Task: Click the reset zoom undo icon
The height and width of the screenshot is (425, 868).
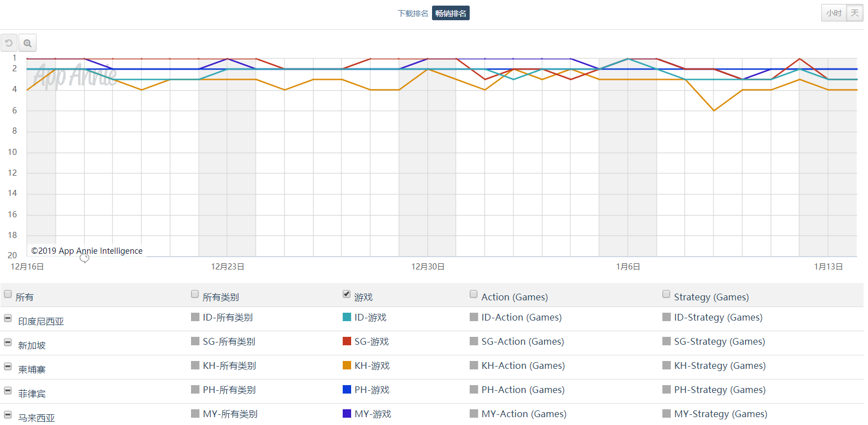Action: [x=9, y=43]
